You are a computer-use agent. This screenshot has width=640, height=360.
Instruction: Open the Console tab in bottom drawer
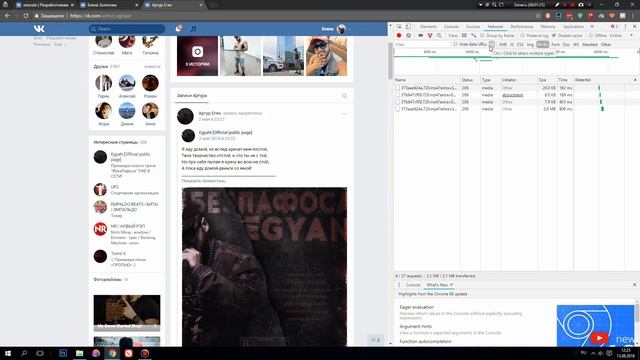coord(413,285)
